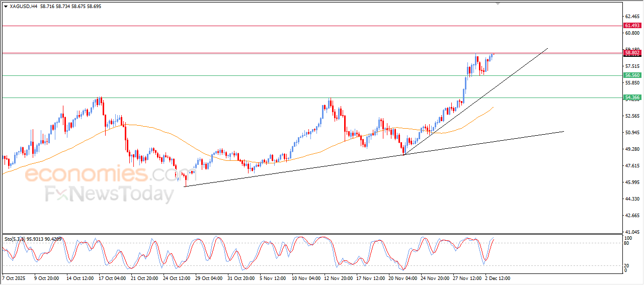Select the red horizontal line at 61.493

tap(302, 26)
